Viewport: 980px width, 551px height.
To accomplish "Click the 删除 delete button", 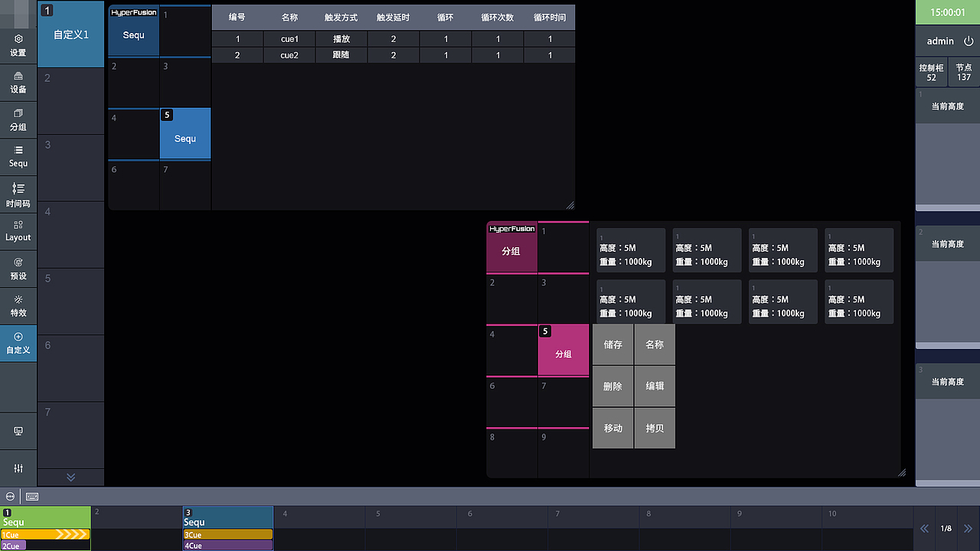I will pyautogui.click(x=612, y=386).
